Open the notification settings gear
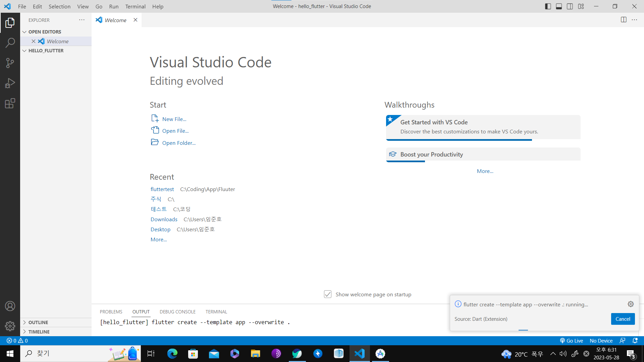644x362 pixels. pos(631,304)
